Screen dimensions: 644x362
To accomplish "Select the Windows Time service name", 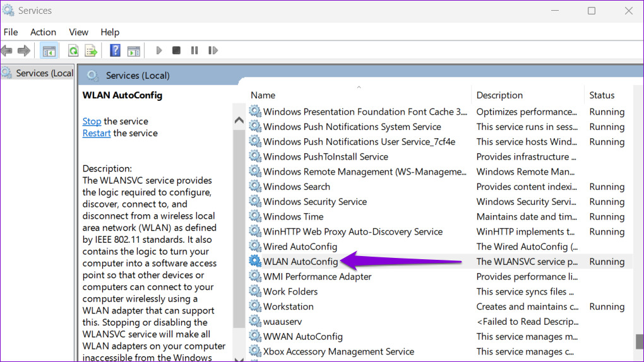I will pyautogui.click(x=293, y=217).
